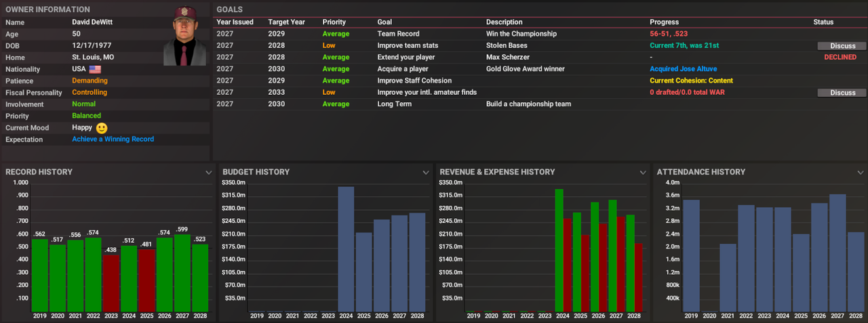Screen dimensions: 868x323
Task: Select 'Achieve a Winning Record' expectation link
Action: (x=113, y=139)
